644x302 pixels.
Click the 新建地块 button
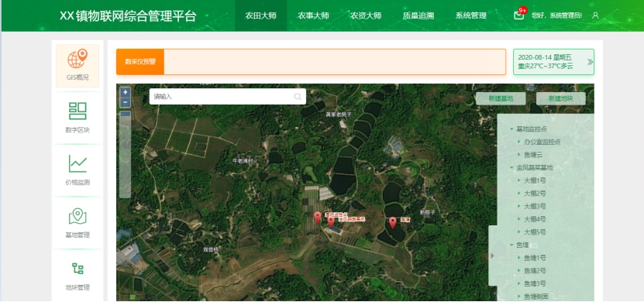pos(560,98)
